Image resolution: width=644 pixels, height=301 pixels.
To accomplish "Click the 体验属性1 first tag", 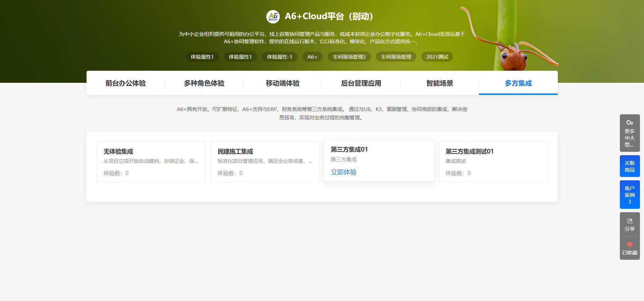I will tap(202, 57).
